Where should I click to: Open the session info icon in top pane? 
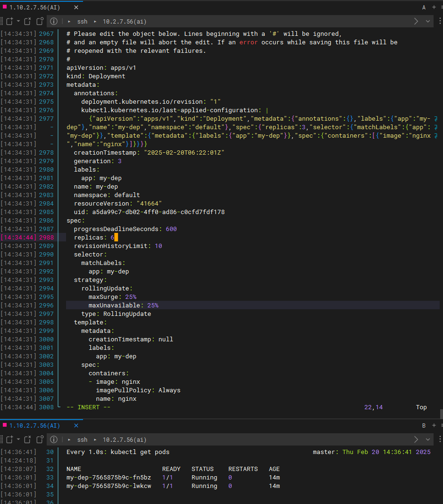click(x=54, y=21)
